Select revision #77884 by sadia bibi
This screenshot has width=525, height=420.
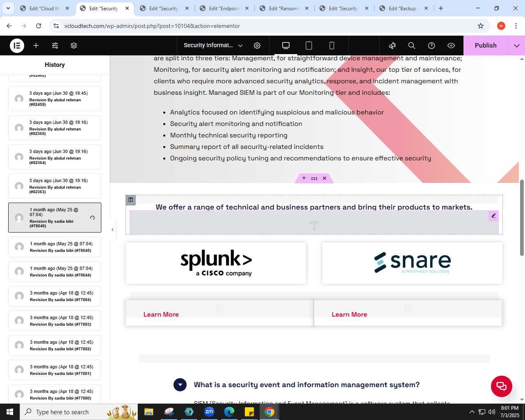55,296
